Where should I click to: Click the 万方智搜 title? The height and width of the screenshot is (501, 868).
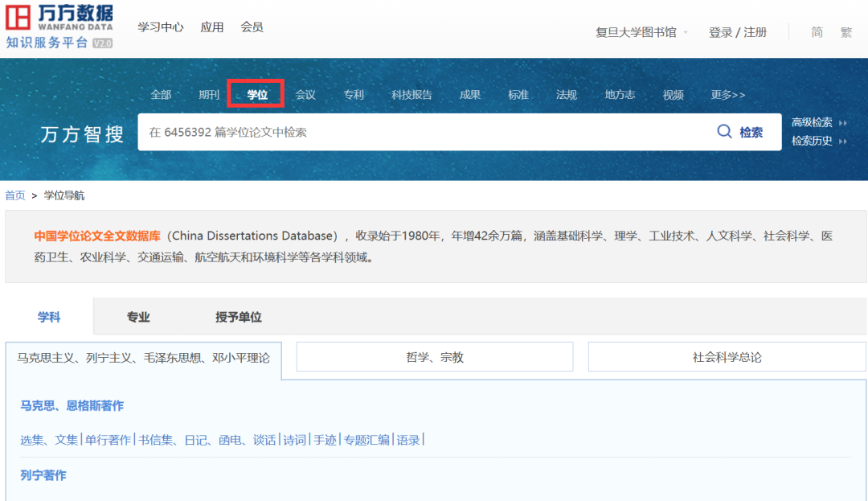[83, 134]
